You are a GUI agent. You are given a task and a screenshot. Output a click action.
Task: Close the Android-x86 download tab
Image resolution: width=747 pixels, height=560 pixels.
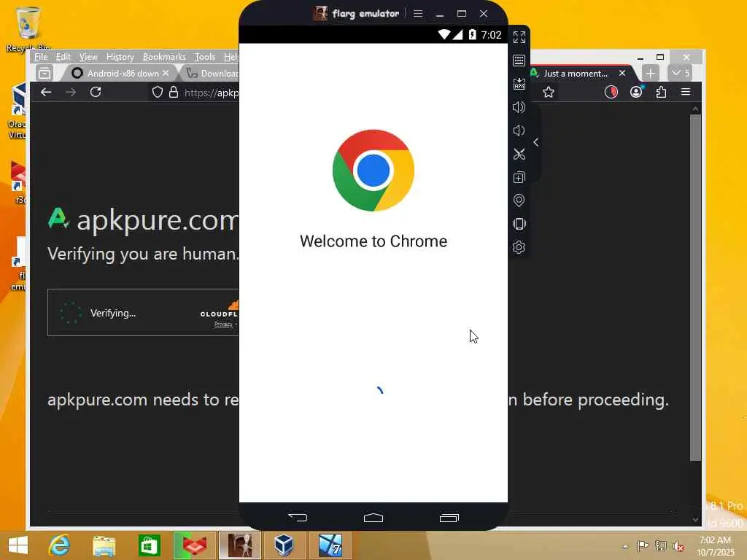point(166,74)
